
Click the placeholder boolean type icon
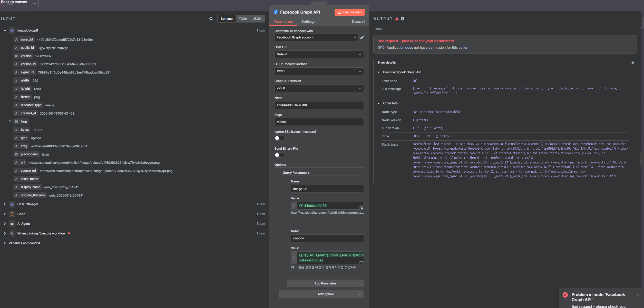[x=16, y=154]
